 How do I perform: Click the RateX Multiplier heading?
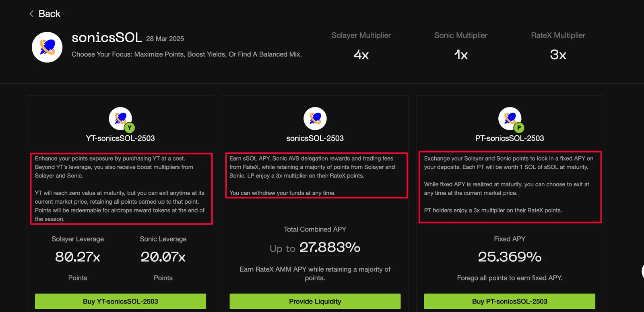tap(558, 35)
